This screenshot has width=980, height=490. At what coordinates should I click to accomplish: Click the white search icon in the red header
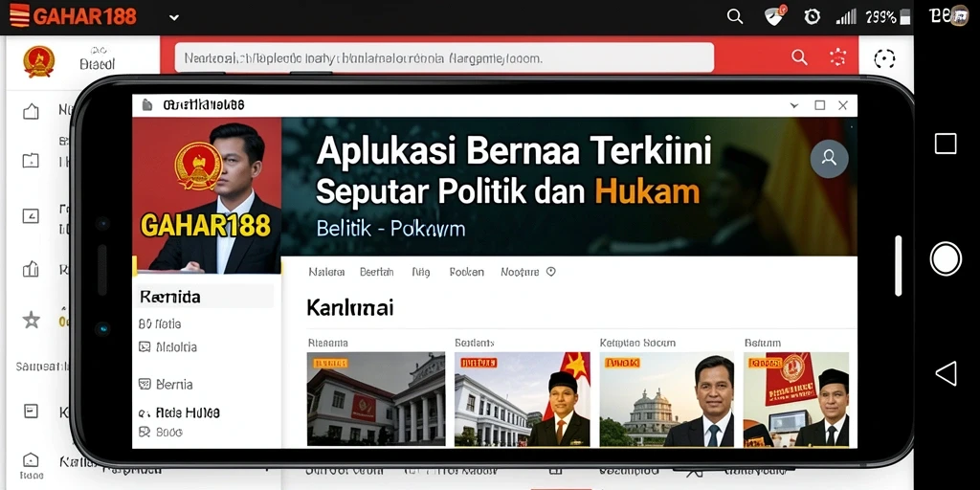[799, 57]
